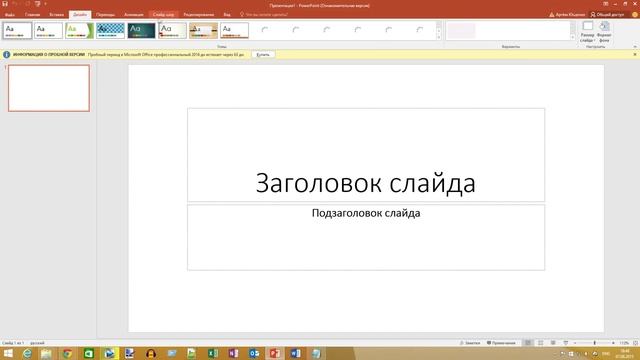Expand the Варианты gallery dropdown
The height and width of the screenshot is (360, 640).
(x=573, y=37)
